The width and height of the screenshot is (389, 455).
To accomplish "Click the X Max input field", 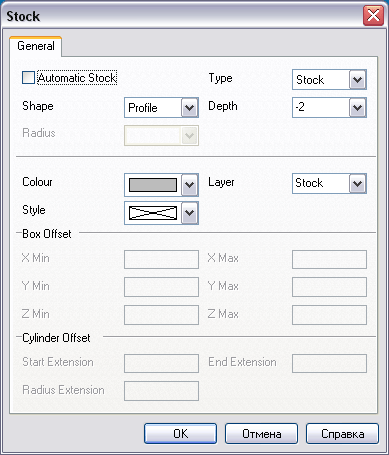I will [329, 259].
